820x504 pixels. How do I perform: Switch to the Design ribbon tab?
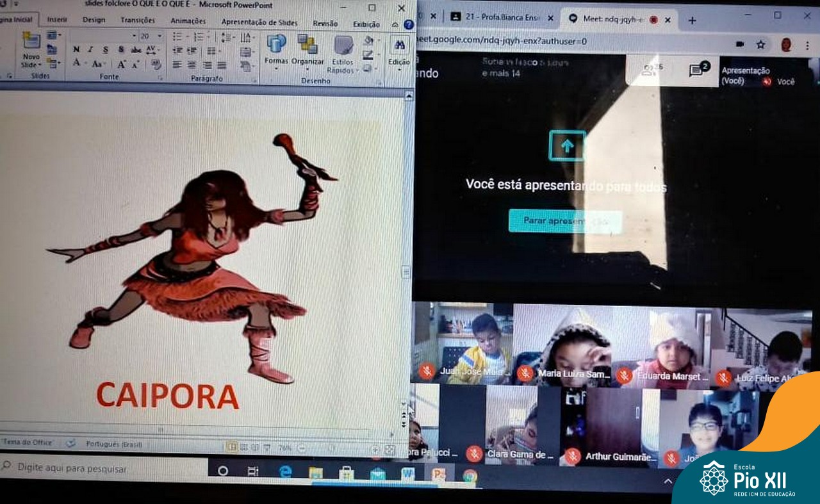click(94, 20)
